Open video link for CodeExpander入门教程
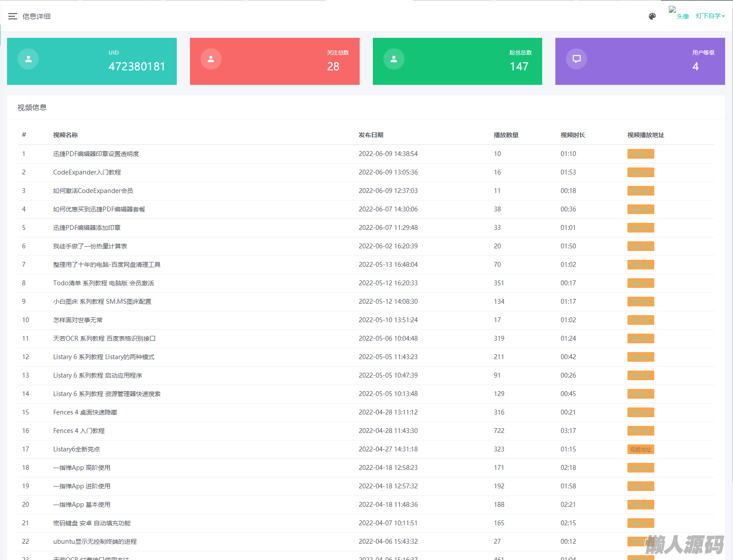733x560 pixels. (x=640, y=172)
